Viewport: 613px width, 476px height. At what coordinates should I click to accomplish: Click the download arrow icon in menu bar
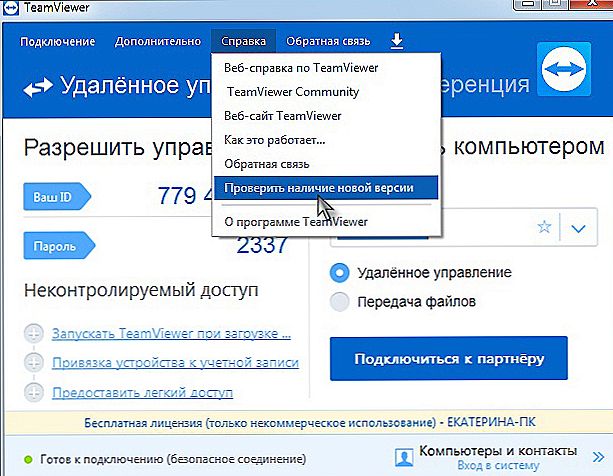pos(397,41)
